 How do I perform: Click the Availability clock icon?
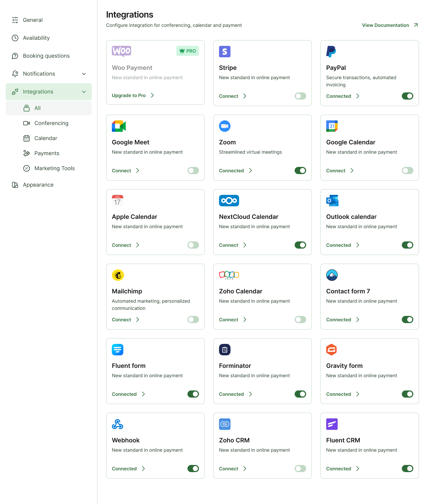pos(15,38)
